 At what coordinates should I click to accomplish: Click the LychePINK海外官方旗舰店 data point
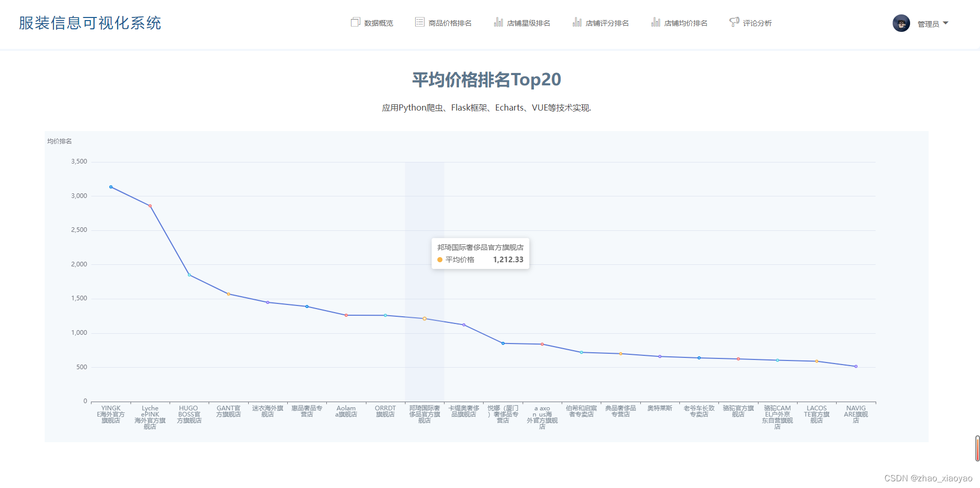(x=150, y=206)
